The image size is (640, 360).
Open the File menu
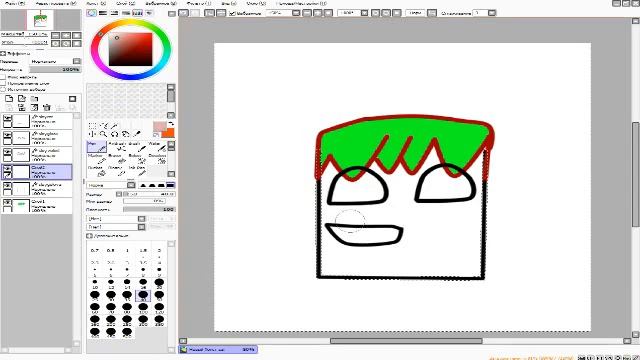[x=15, y=3]
